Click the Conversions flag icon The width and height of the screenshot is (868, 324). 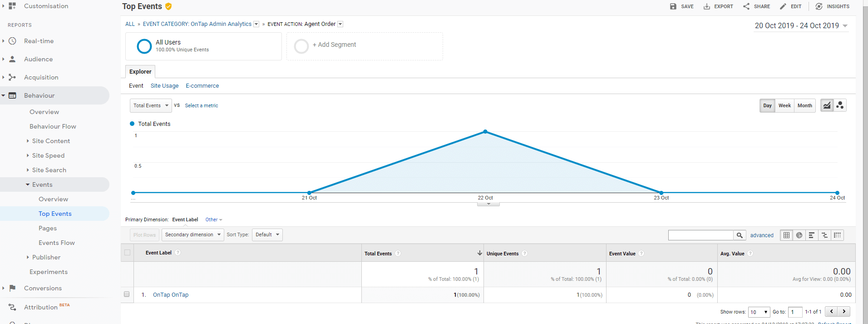click(x=13, y=288)
